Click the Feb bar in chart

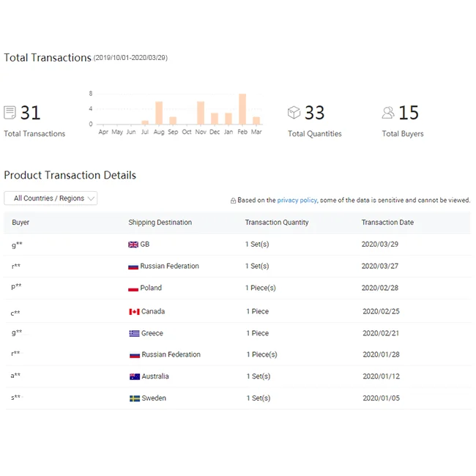(242, 109)
